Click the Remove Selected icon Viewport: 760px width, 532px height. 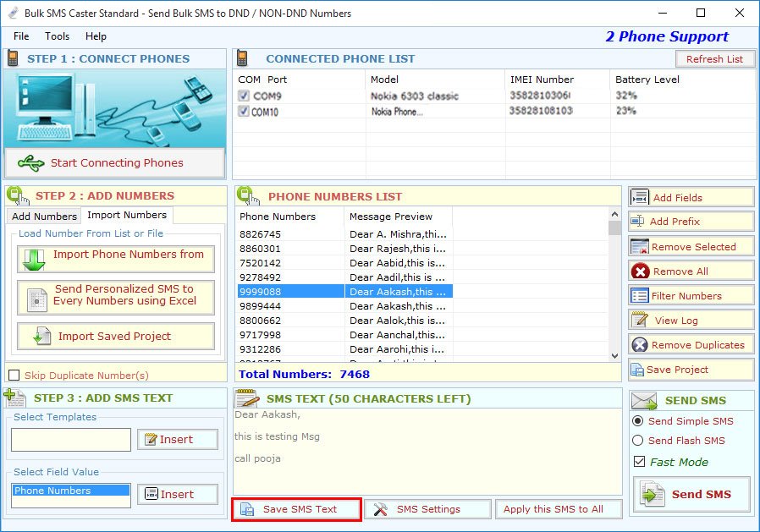point(639,247)
